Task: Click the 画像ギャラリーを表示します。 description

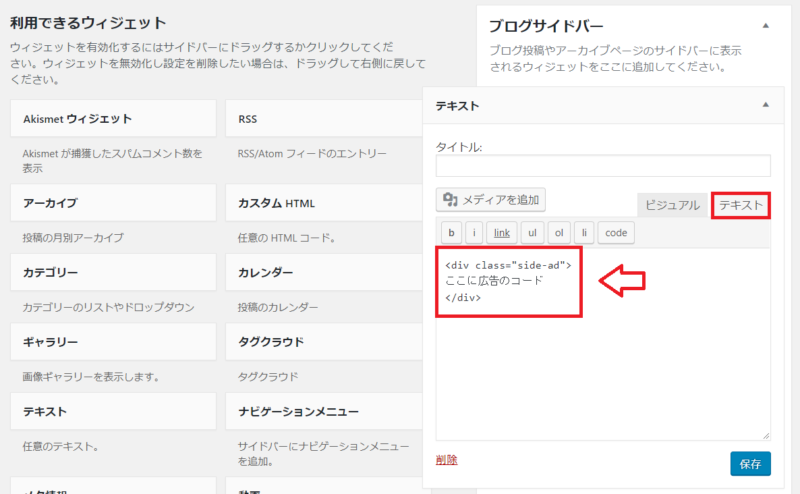Action: (91, 377)
